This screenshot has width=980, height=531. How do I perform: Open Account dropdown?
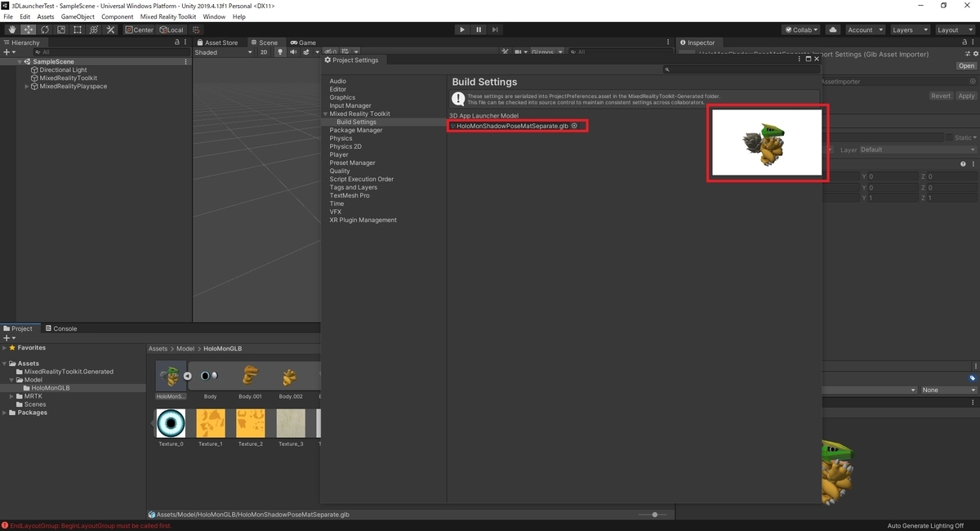coord(864,29)
